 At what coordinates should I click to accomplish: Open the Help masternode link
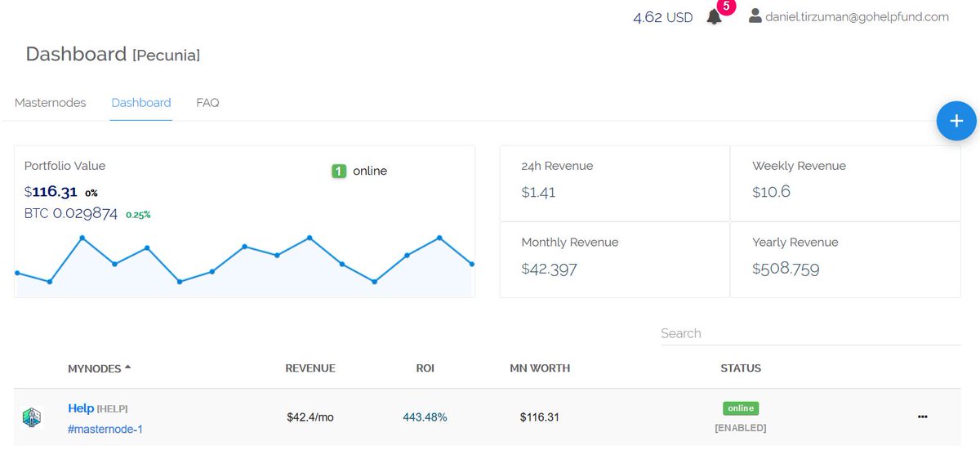(x=81, y=408)
